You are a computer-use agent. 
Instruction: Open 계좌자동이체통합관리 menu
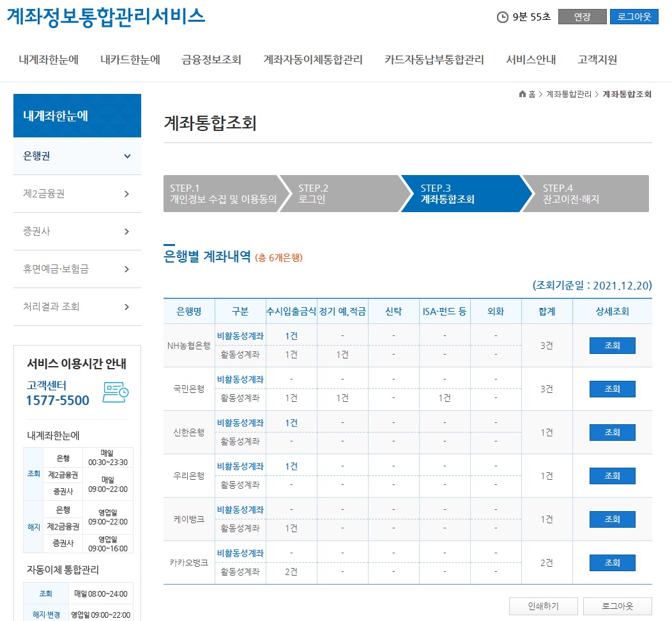(x=313, y=59)
